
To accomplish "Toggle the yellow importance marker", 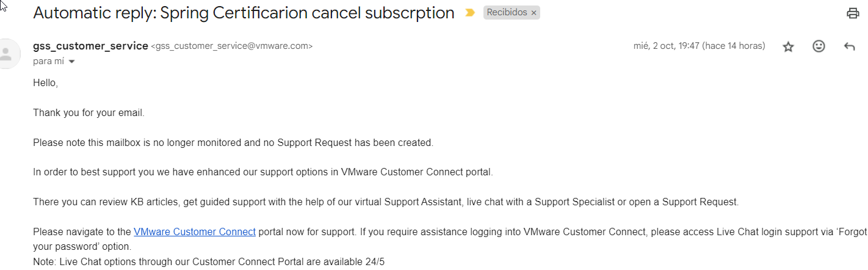I will (x=470, y=13).
